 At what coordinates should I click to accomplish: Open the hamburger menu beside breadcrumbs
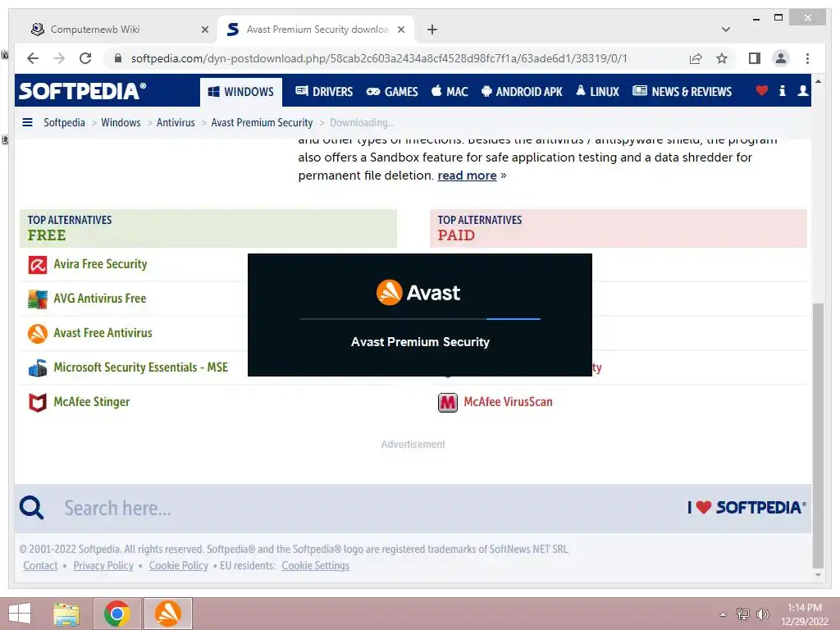27,123
